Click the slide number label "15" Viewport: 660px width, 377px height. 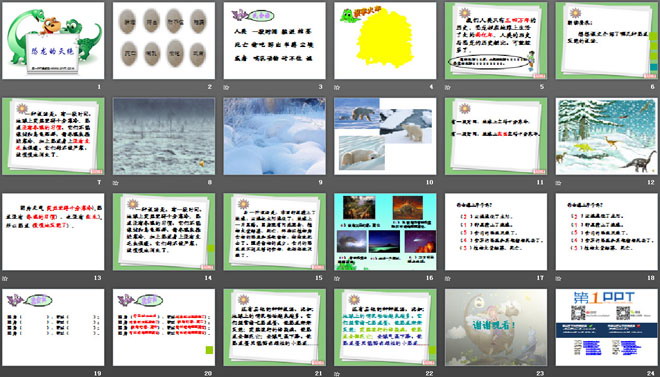[319, 278]
